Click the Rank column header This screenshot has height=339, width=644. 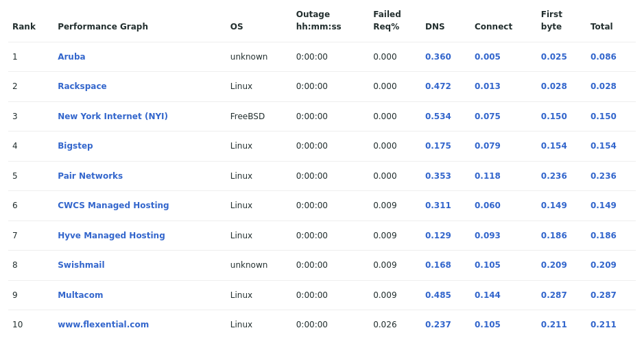[x=24, y=27]
